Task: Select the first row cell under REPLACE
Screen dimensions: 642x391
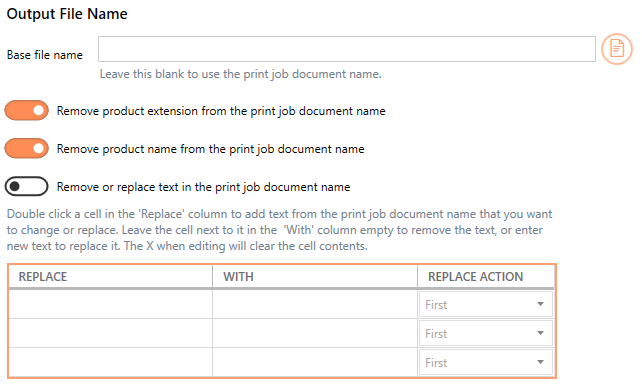Action: pyautogui.click(x=110, y=304)
